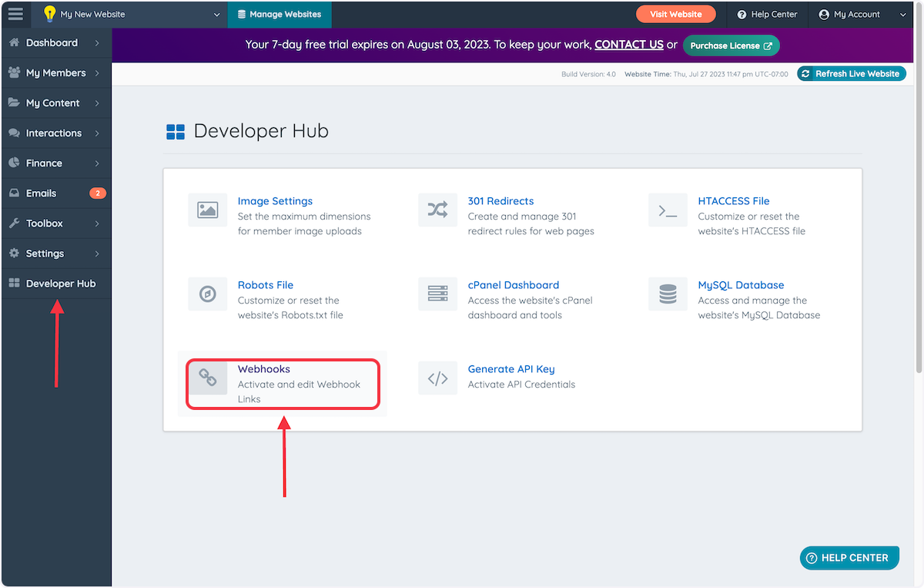Viewport: 924px width, 588px height.
Task: Click the Generate API Key code icon
Action: (437, 378)
